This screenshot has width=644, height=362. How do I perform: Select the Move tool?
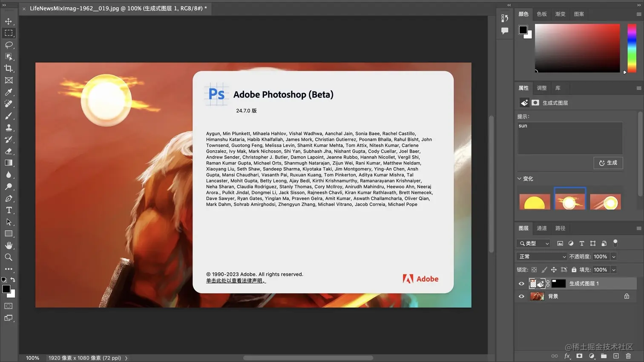pyautogui.click(x=9, y=21)
